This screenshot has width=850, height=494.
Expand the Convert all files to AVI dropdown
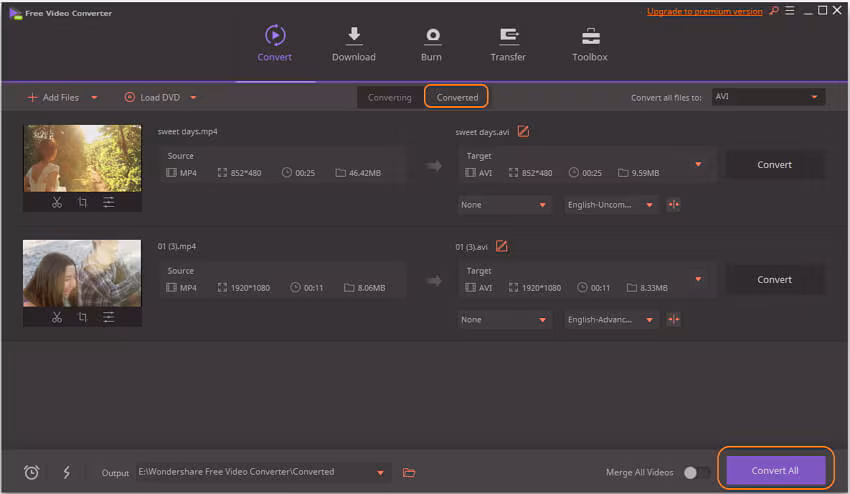pyautogui.click(x=768, y=97)
